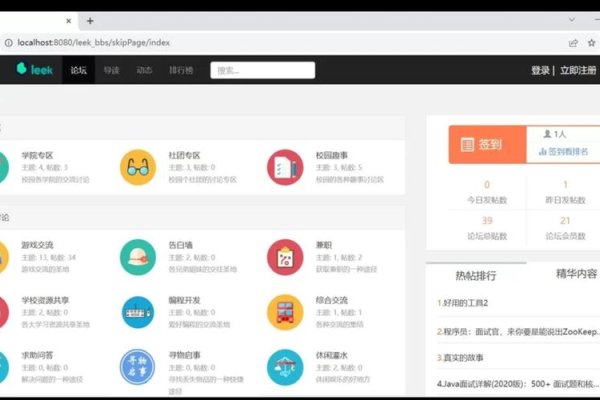Go to the 论坛 nav tab
Image resolution: width=600 pixels, height=400 pixels.
78,70
